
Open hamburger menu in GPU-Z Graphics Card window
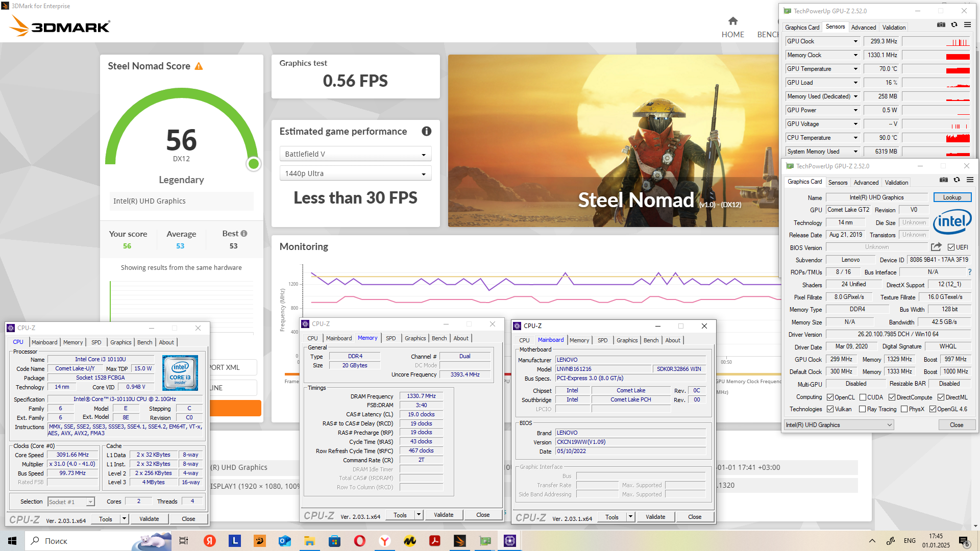pos(970,180)
